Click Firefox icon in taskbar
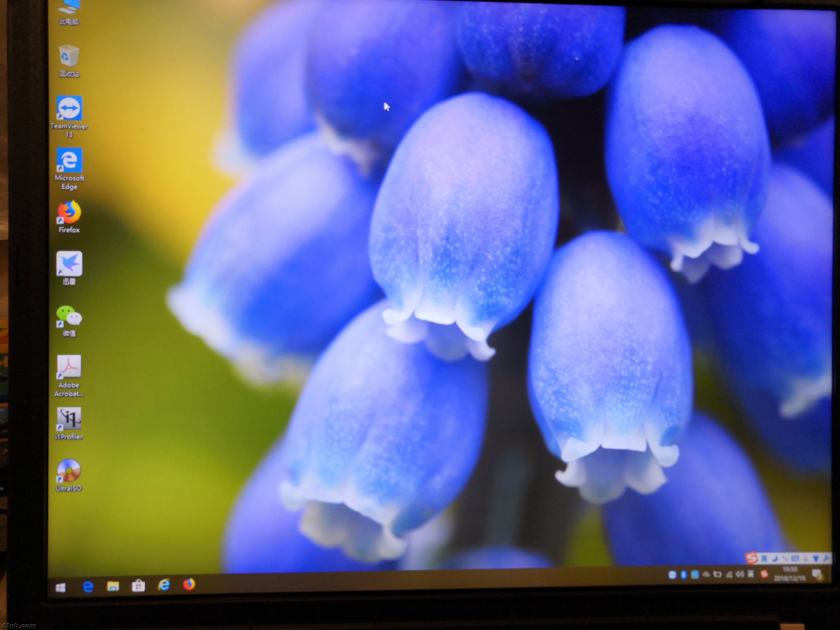 click(x=189, y=584)
